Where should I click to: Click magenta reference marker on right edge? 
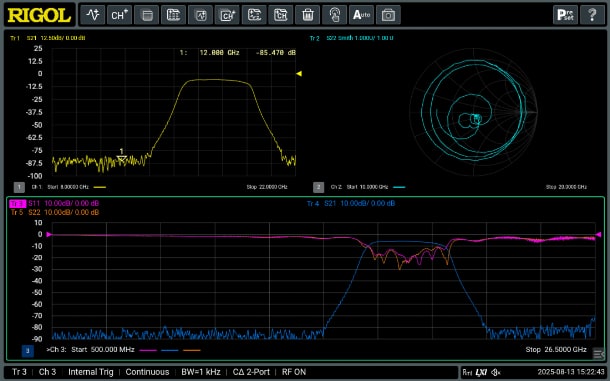598,234
